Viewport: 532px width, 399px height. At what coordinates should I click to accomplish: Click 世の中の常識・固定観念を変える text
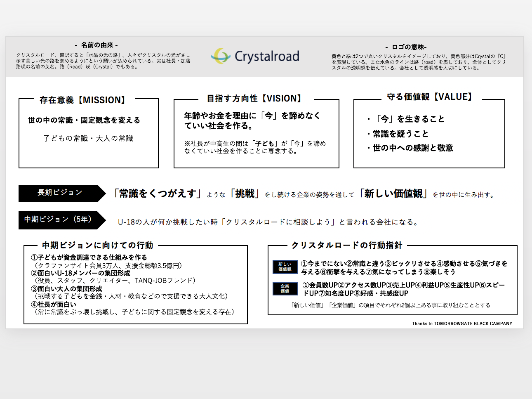(84, 120)
